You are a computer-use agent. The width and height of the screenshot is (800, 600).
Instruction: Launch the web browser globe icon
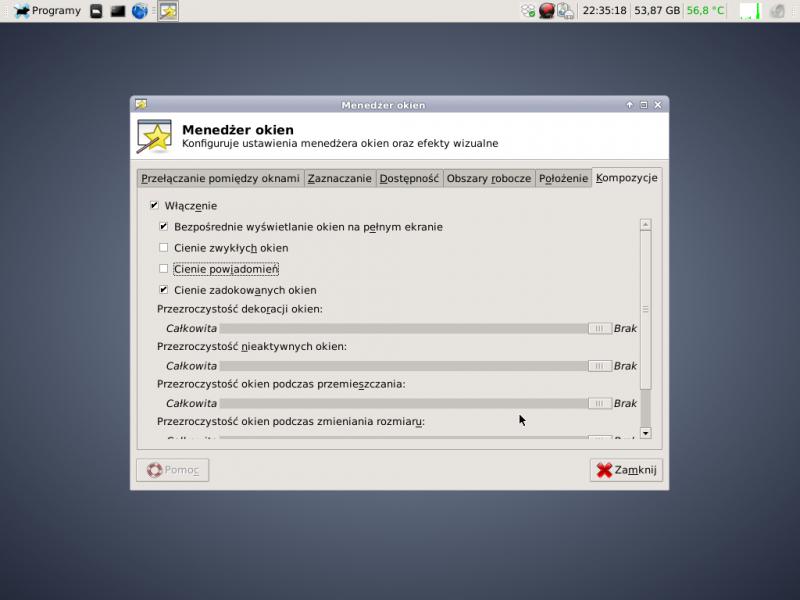pos(140,11)
